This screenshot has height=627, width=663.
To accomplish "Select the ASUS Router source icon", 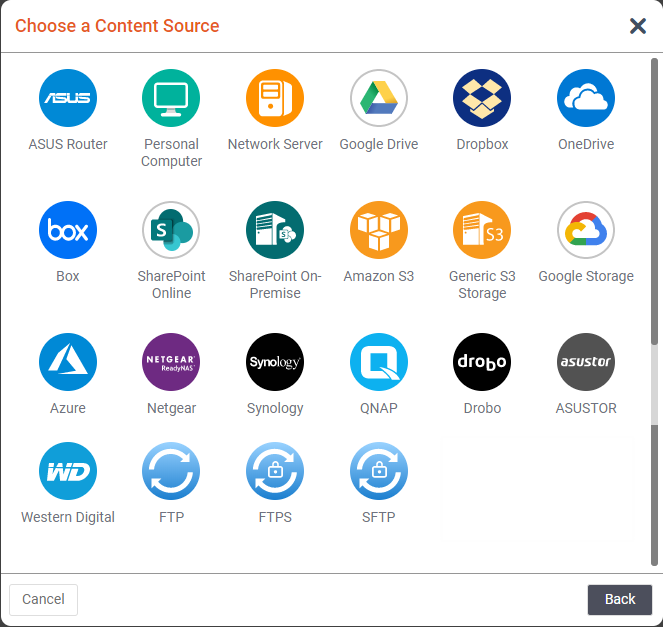I will [68, 98].
